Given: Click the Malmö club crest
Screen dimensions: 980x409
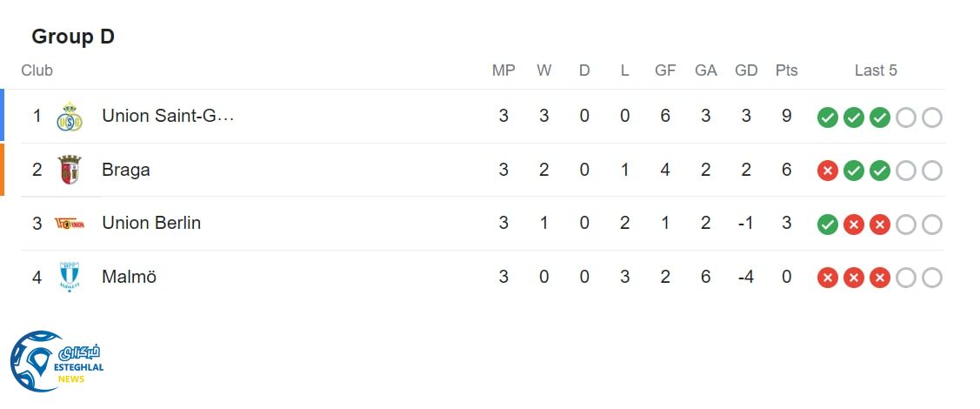Looking at the screenshot, I should 70,278.
